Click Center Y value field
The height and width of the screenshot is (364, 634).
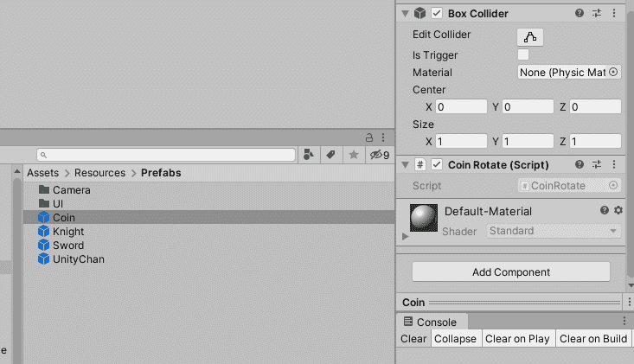pyautogui.click(x=528, y=106)
